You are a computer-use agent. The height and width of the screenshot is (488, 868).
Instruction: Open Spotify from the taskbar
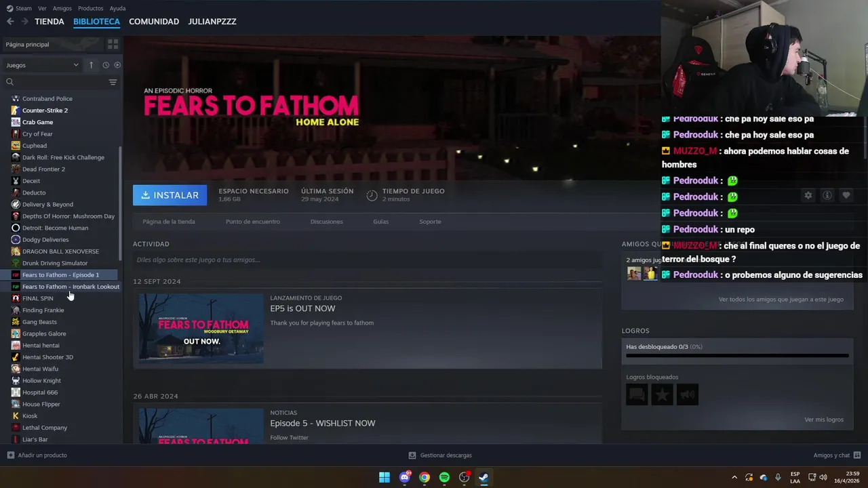tap(444, 477)
